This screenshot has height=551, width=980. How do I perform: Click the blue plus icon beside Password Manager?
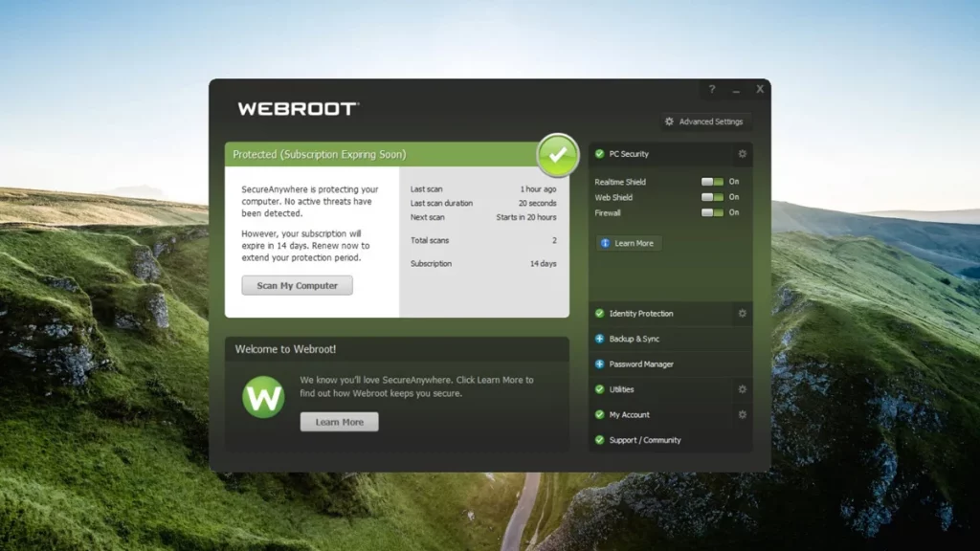(600, 364)
